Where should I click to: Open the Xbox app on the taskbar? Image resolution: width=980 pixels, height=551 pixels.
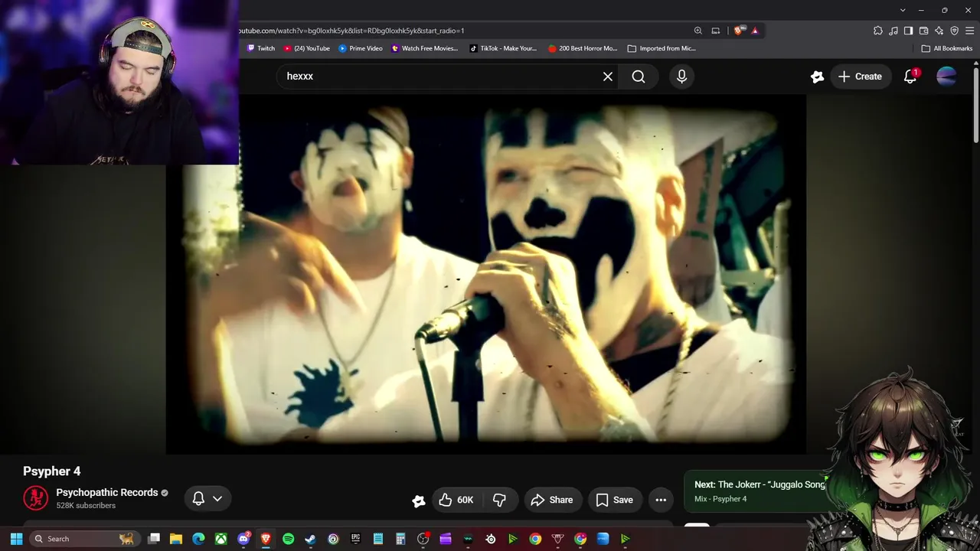220,539
